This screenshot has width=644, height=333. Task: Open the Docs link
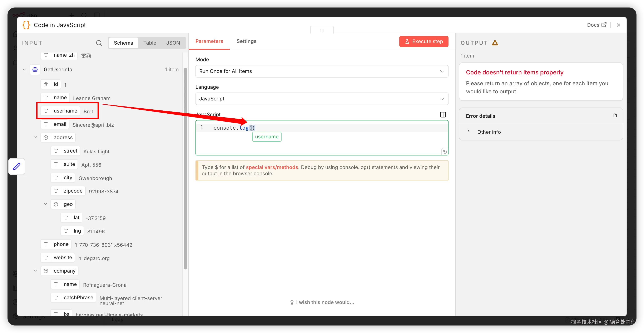coord(596,25)
